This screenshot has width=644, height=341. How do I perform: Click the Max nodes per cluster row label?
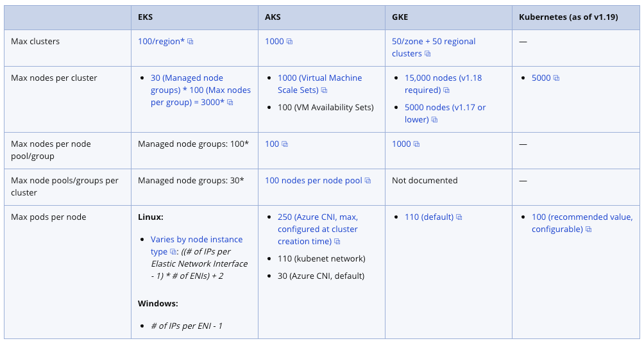click(x=54, y=78)
